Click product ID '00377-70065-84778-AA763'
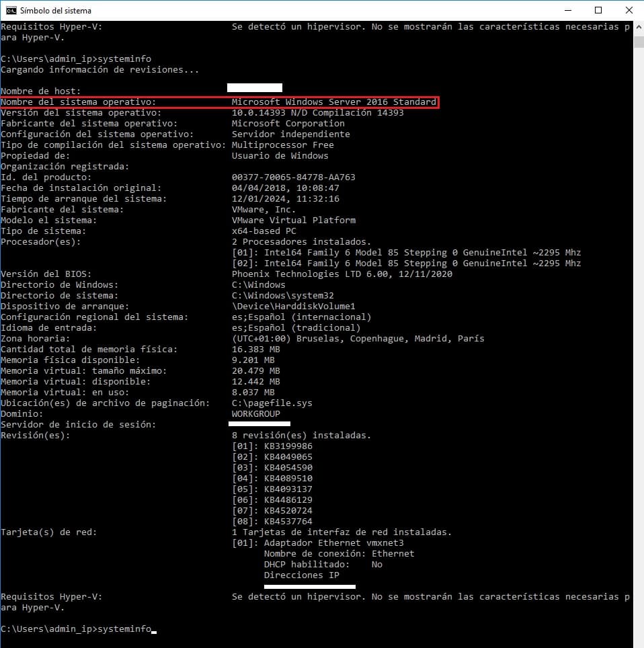Viewport: 644px width, 648px height. (294, 177)
